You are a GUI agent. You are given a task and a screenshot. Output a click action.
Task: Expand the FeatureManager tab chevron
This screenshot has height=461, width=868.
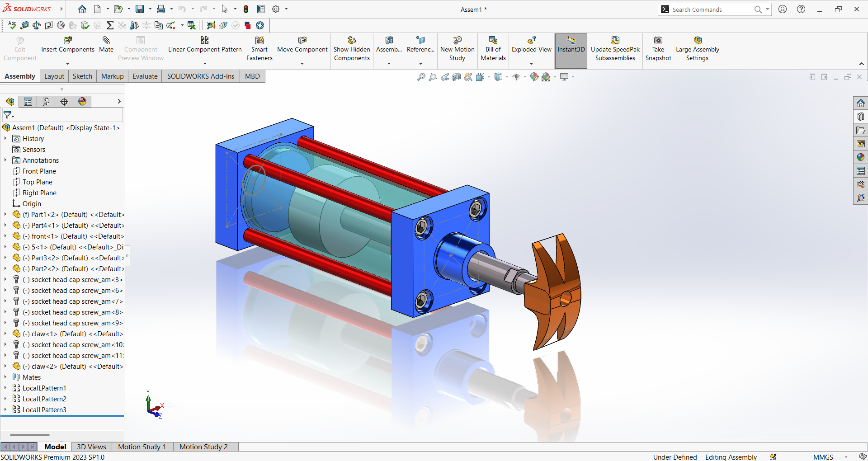click(119, 102)
